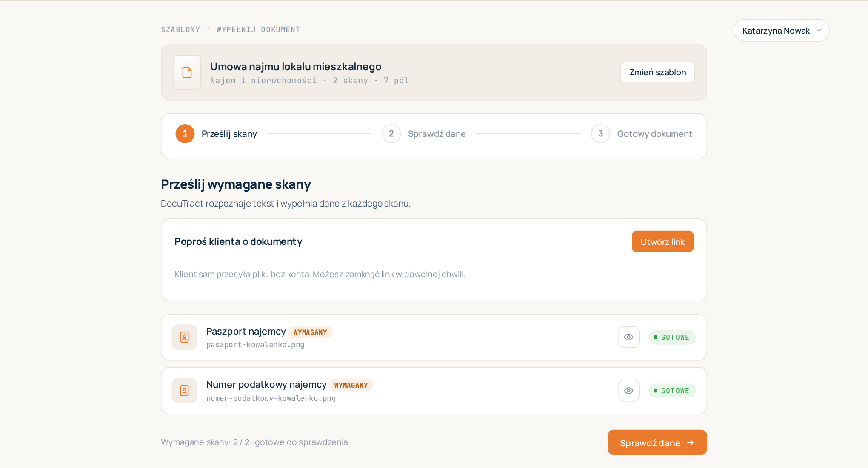Click the Gotowe status badge for Numer podatkowy
Screen dimensions: 868x468
coord(672,391)
